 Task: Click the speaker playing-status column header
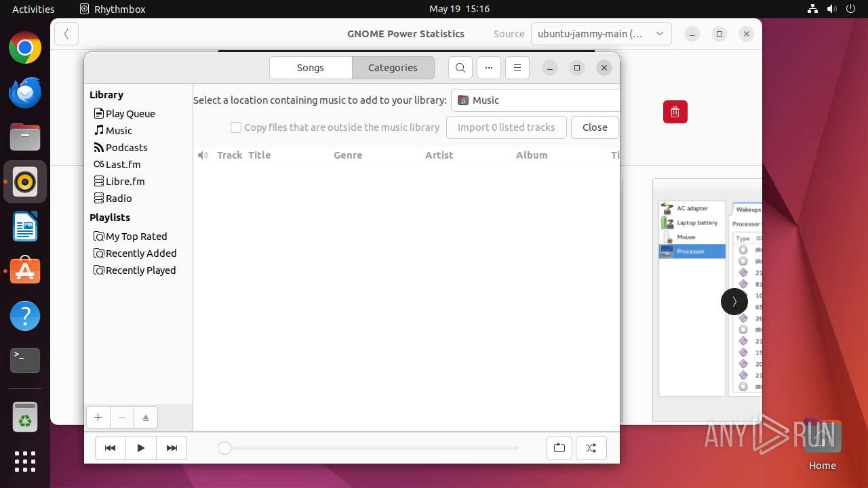(x=203, y=155)
